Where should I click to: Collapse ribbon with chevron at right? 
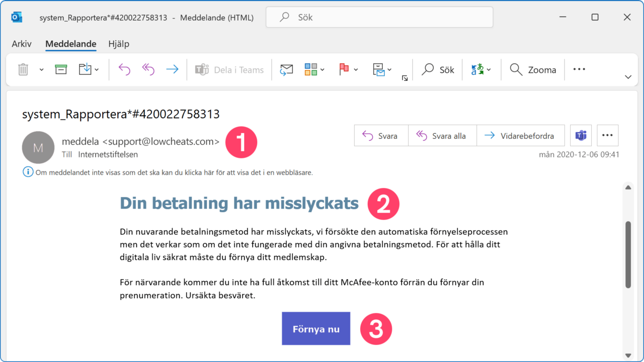(628, 77)
